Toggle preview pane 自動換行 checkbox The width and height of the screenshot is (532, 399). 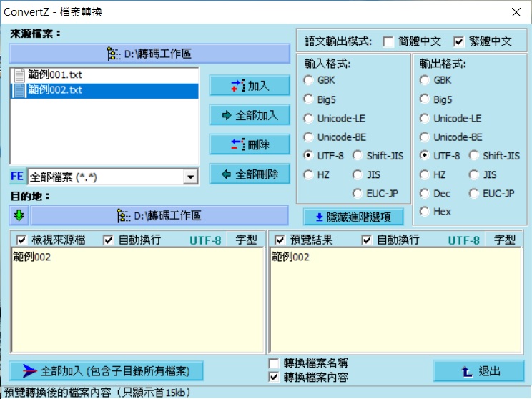[366, 240]
